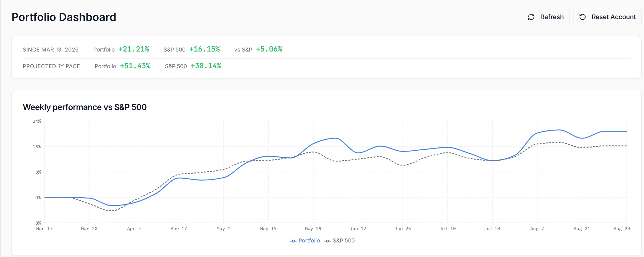Toggle S&P 500 series via legend label
644x257 pixels.
(x=343, y=241)
